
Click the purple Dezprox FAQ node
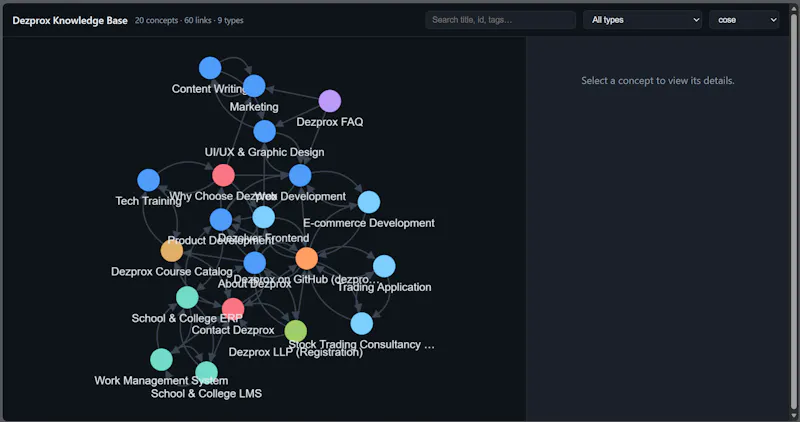[330, 101]
